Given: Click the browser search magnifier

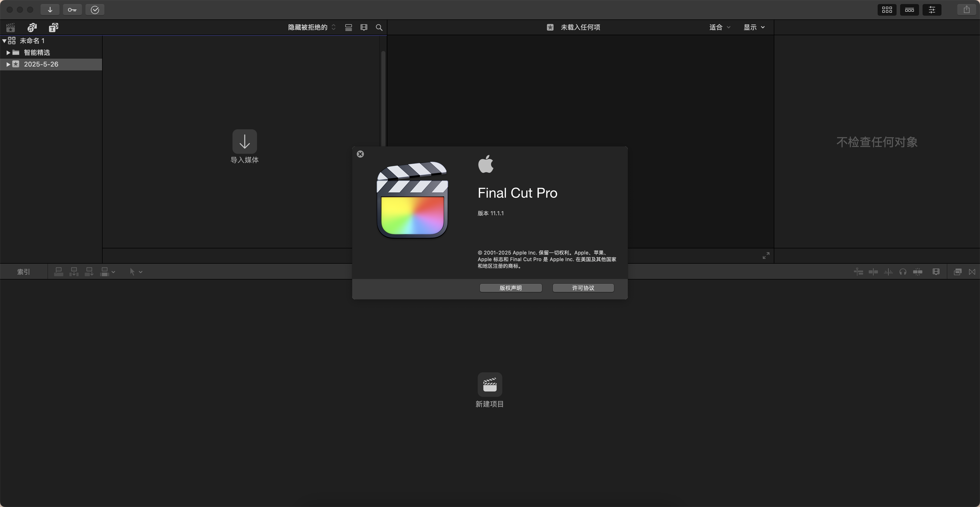Looking at the screenshot, I should pyautogui.click(x=379, y=27).
